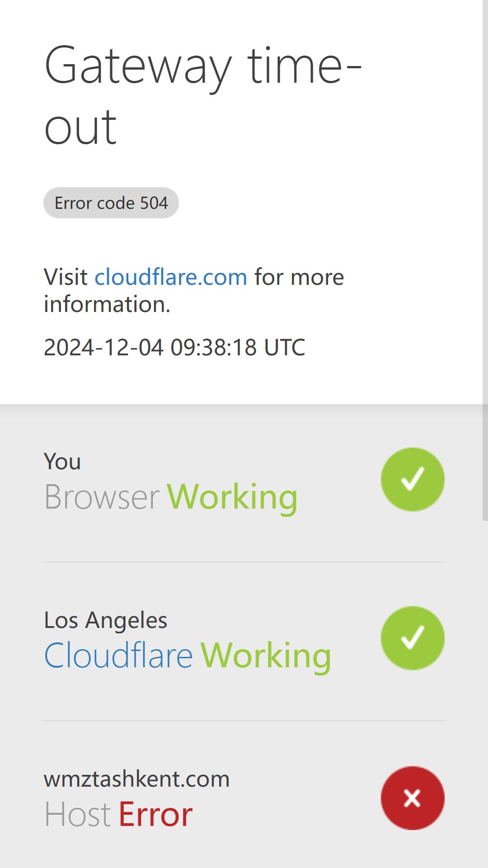Screen dimensions: 488x868
Task: Click the gray Host label
Action: 77,815
